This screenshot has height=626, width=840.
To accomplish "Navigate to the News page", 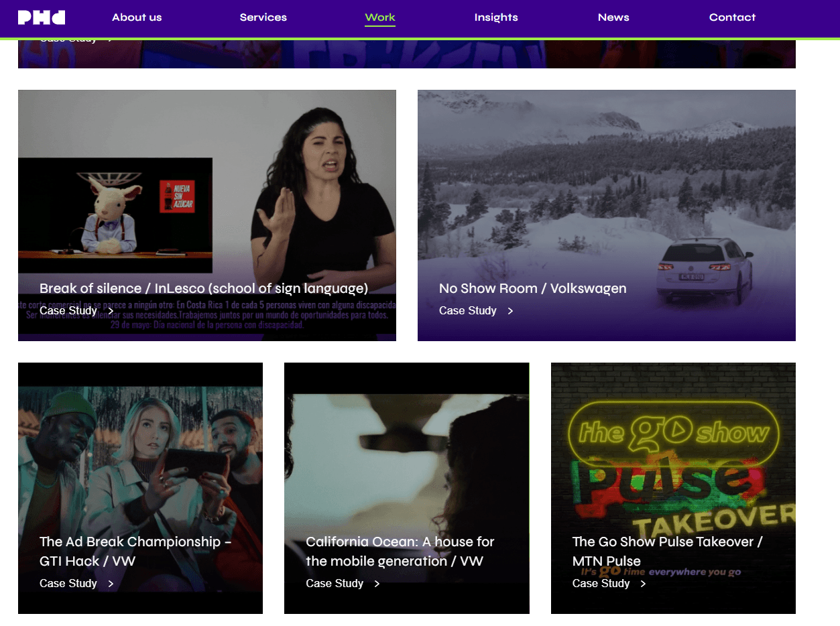I will 613,17.
